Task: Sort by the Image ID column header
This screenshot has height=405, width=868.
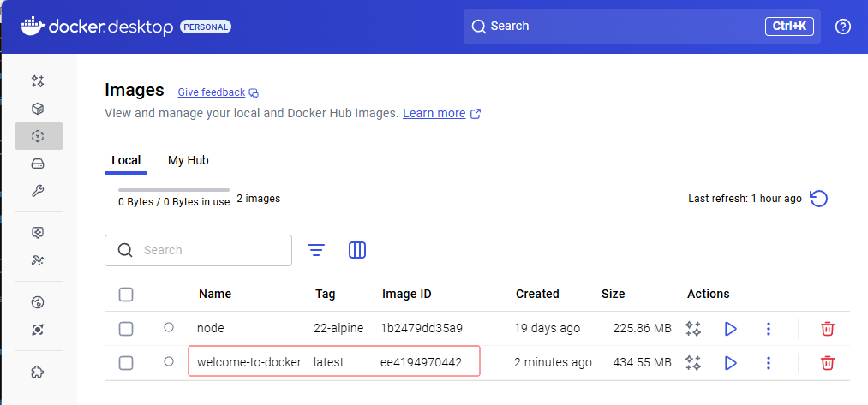Action: point(406,294)
